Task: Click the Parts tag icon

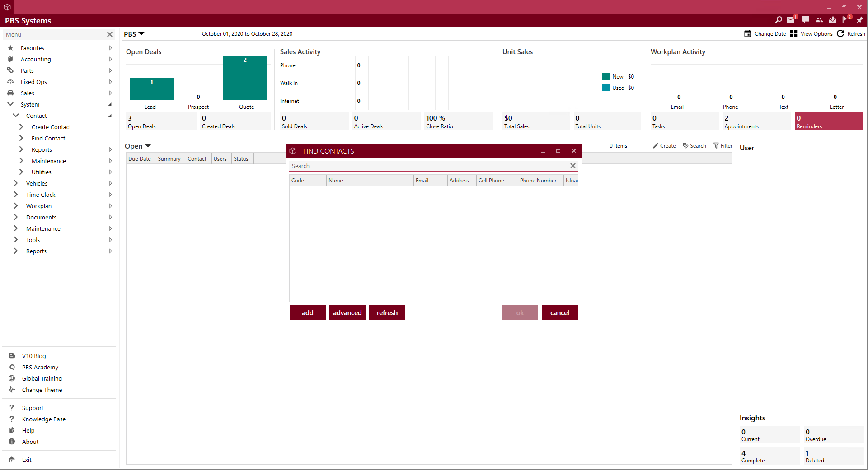Action: pos(10,70)
